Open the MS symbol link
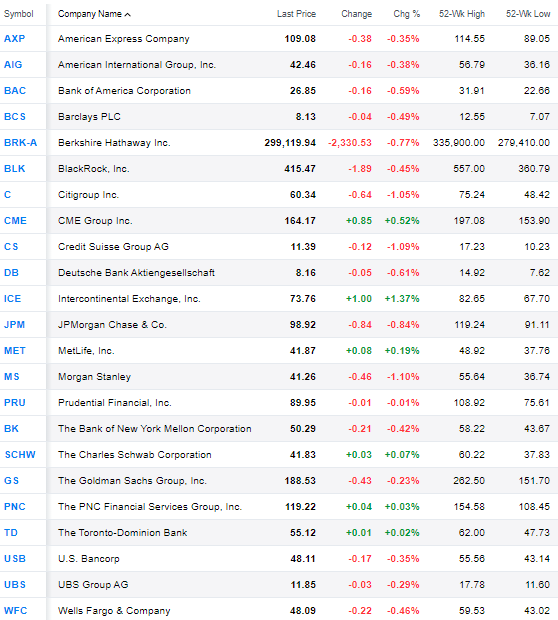This screenshot has height=620, width=558. [12, 377]
